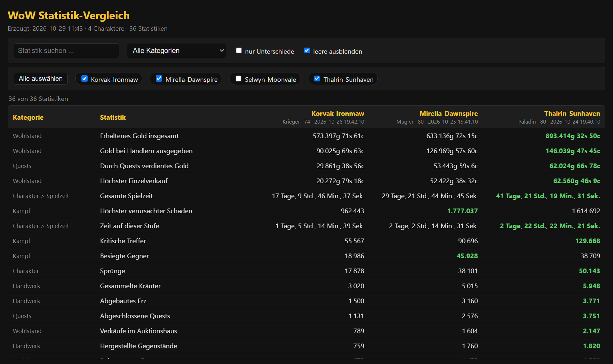This screenshot has height=364, width=613.
Task: Enable the 'nur Unterschiede' checkbox
Action: 238,51
